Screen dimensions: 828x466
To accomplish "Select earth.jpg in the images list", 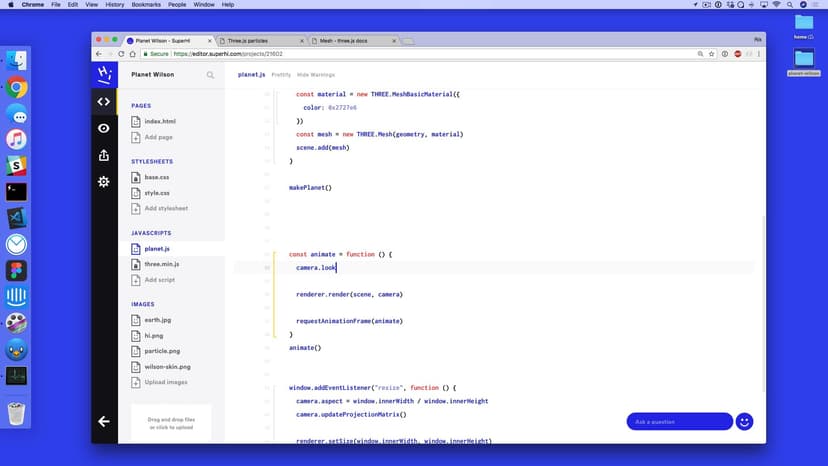I will click(x=158, y=320).
